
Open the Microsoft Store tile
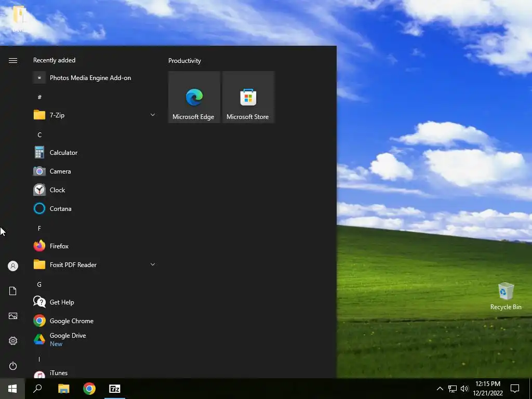click(248, 97)
